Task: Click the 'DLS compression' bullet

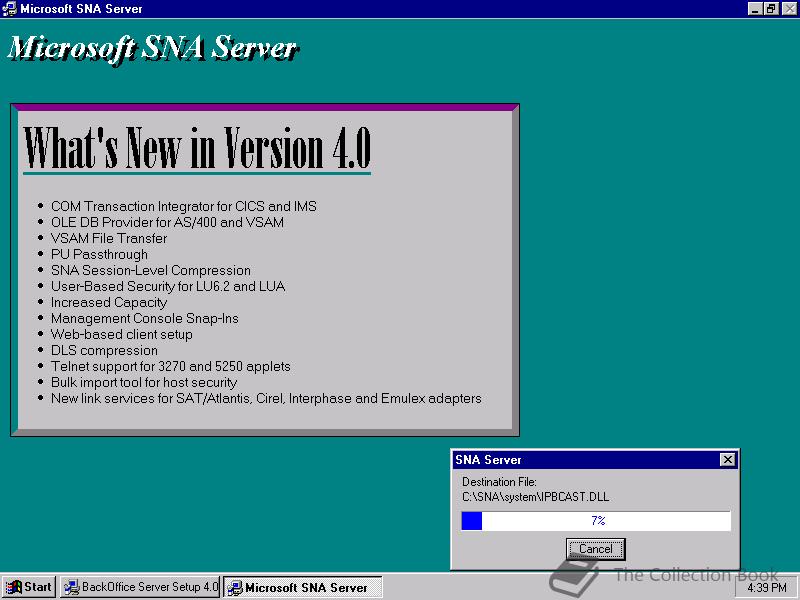Action: point(104,351)
